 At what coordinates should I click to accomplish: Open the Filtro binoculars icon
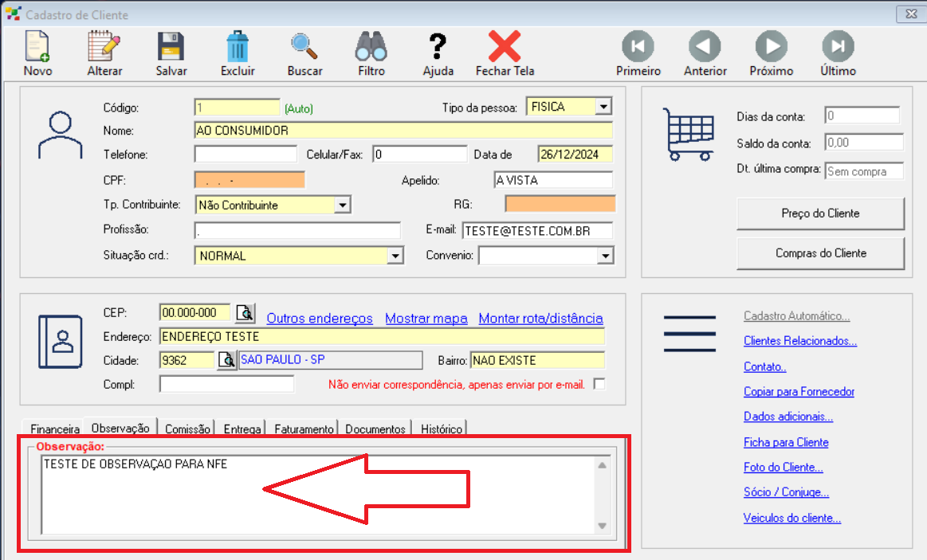click(371, 47)
